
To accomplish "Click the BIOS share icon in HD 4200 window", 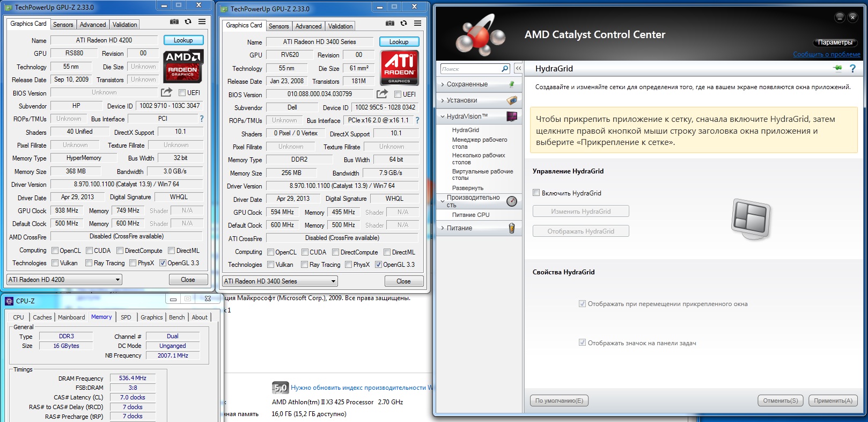I will coord(167,92).
